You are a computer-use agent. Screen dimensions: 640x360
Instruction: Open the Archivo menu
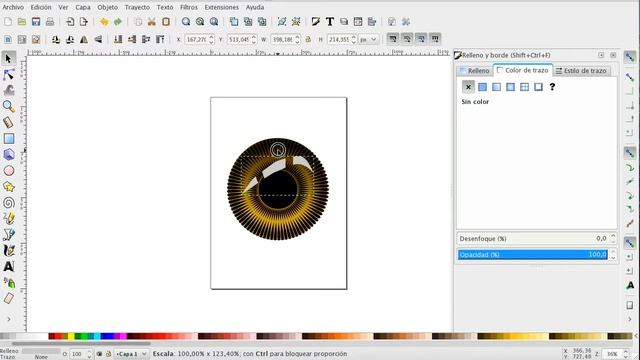coord(13,7)
